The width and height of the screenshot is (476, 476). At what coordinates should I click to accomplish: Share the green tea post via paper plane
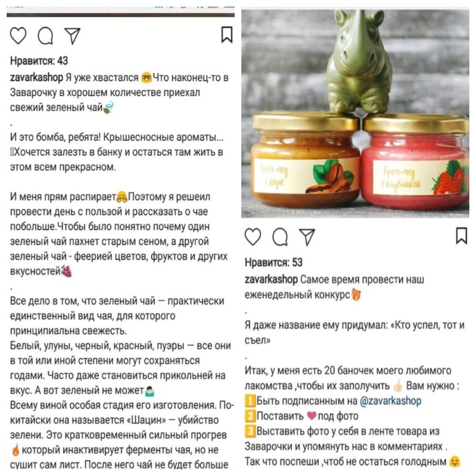click(72, 36)
